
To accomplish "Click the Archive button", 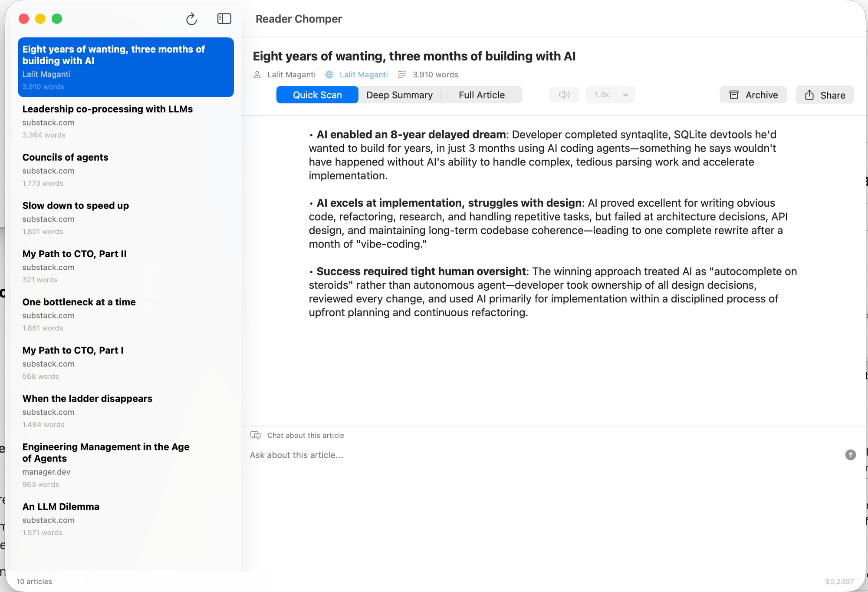I will [753, 95].
